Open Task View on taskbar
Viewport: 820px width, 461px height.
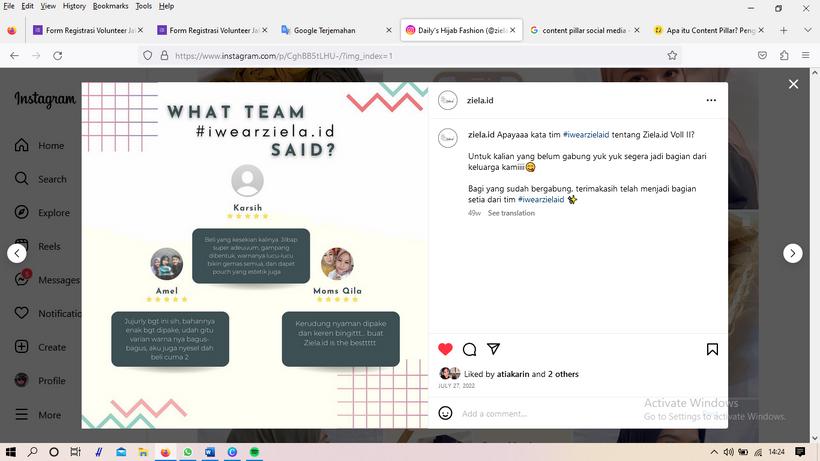pyautogui.click(x=76, y=452)
